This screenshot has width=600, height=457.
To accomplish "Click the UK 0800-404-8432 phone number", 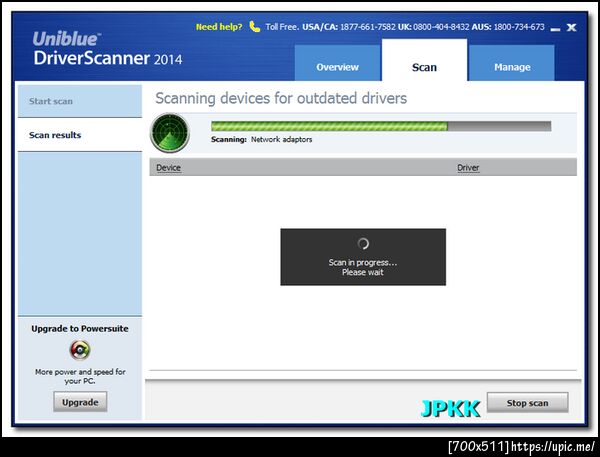I will click(441, 27).
